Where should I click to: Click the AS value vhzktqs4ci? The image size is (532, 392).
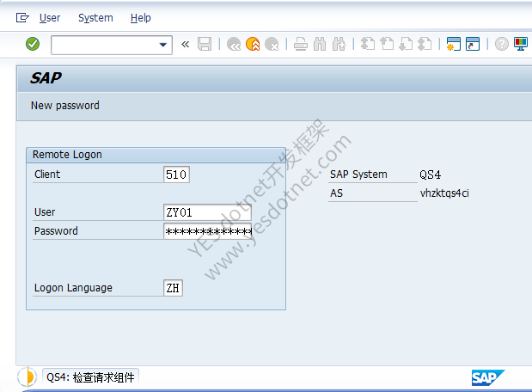coord(444,193)
